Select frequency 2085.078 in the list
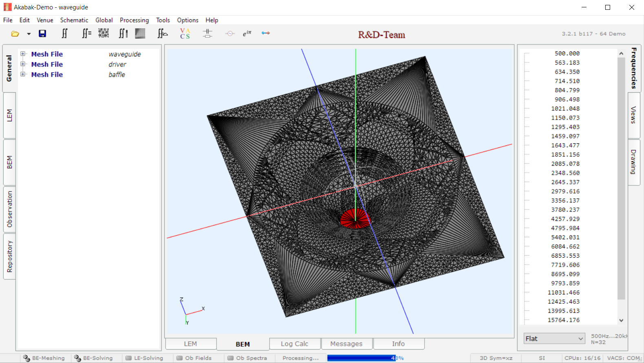Viewport: 644px width, 363px height. [x=565, y=164]
